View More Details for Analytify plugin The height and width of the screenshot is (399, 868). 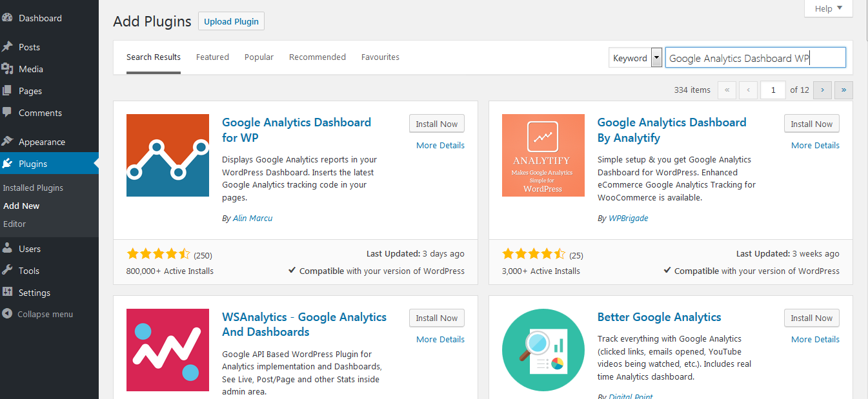coord(815,145)
